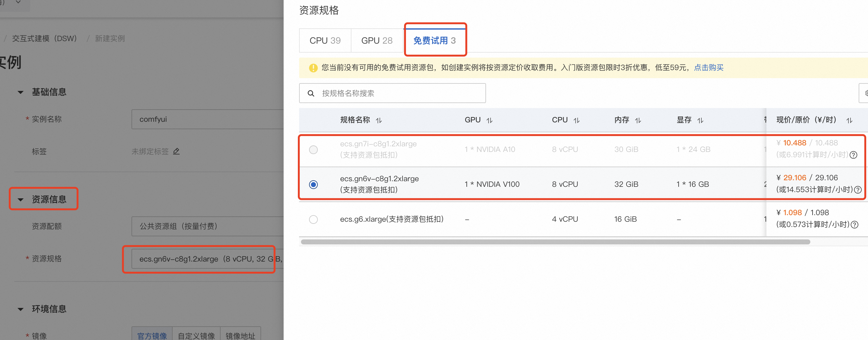Sort by 显存 column sort icon
This screenshot has width=868, height=340.
point(700,120)
